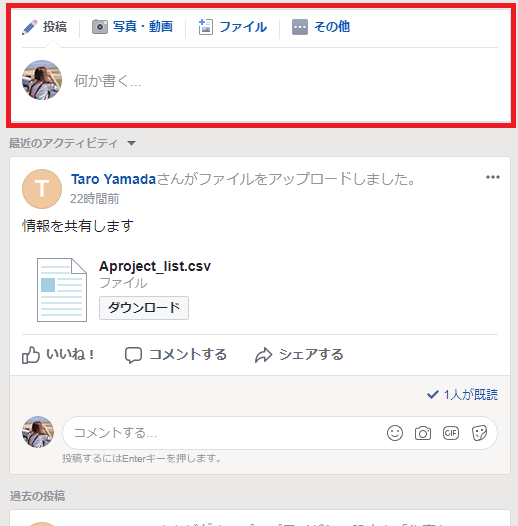Click the コメントする speech bubble icon

click(x=133, y=355)
